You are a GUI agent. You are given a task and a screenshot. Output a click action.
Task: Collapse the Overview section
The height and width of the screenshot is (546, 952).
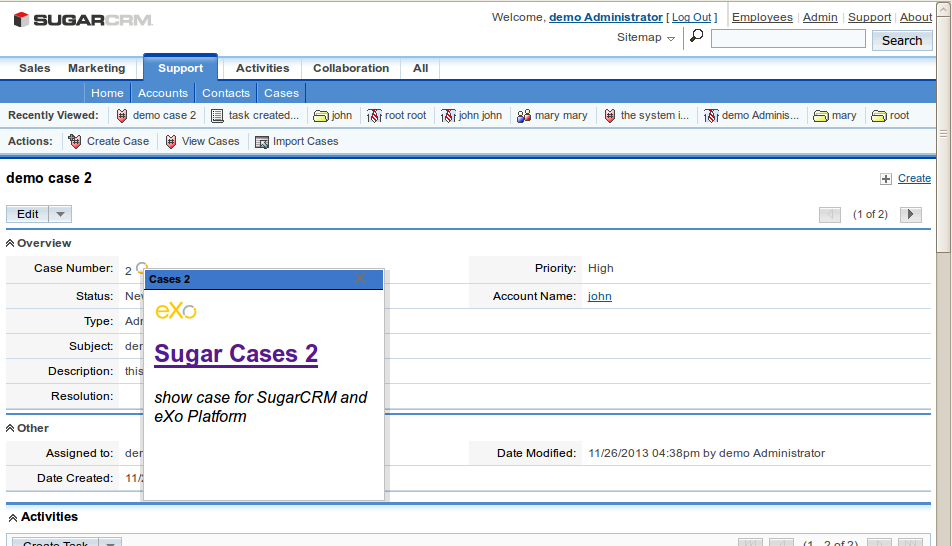pyautogui.click(x=10, y=243)
